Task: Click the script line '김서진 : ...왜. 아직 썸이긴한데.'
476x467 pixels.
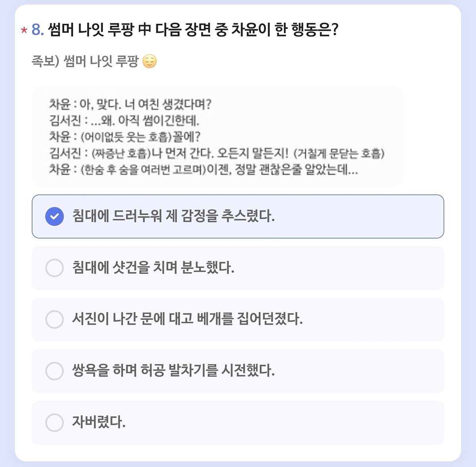Action: [124, 121]
